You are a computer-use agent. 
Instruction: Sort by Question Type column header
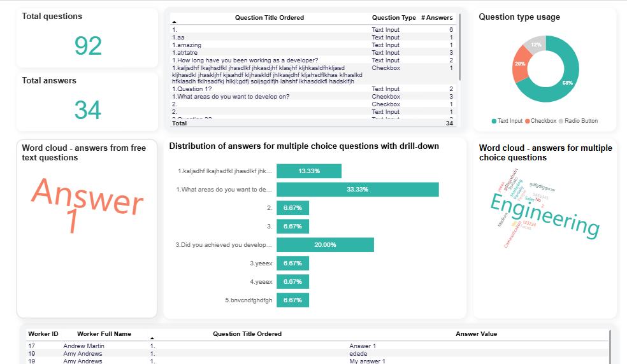pyautogui.click(x=394, y=18)
